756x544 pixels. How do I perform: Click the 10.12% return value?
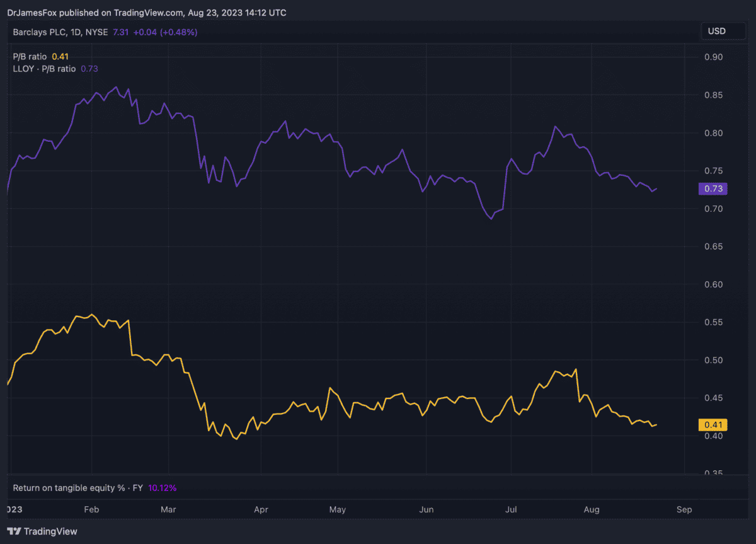[x=163, y=488]
